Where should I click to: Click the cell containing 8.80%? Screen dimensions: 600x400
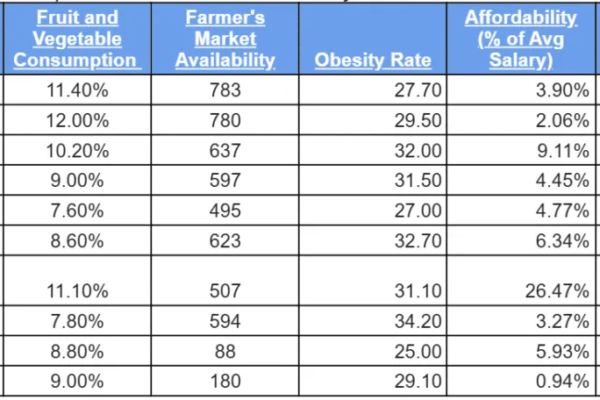pyautogui.click(x=75, y=354)
